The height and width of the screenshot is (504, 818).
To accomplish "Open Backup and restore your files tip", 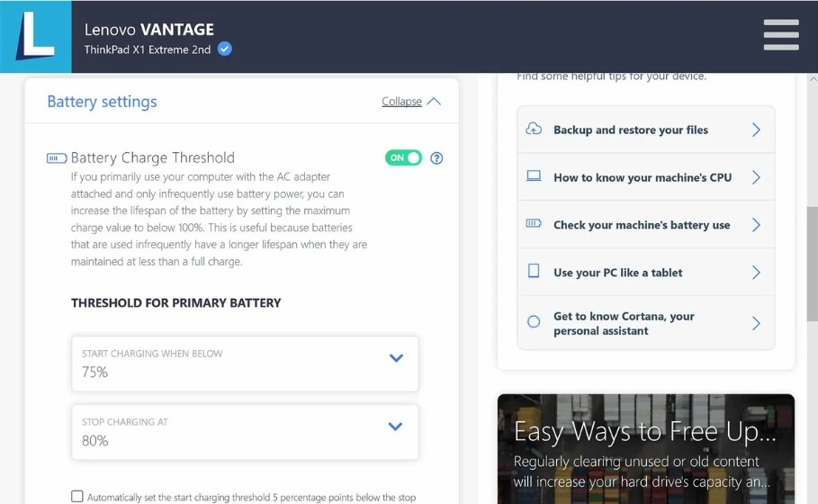I will coord(645,130).
